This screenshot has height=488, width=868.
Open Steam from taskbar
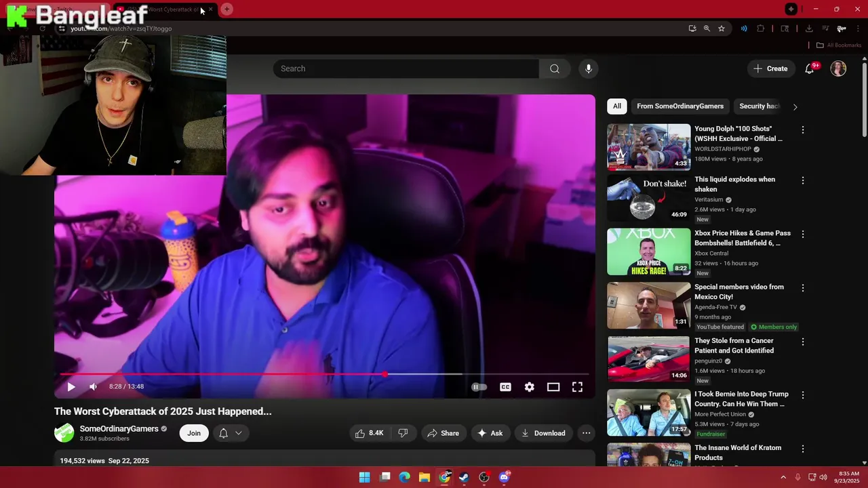[x=465, y=477]
